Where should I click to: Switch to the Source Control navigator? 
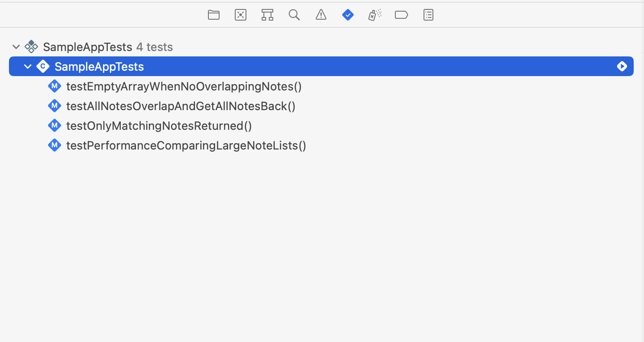click(241, 15)
